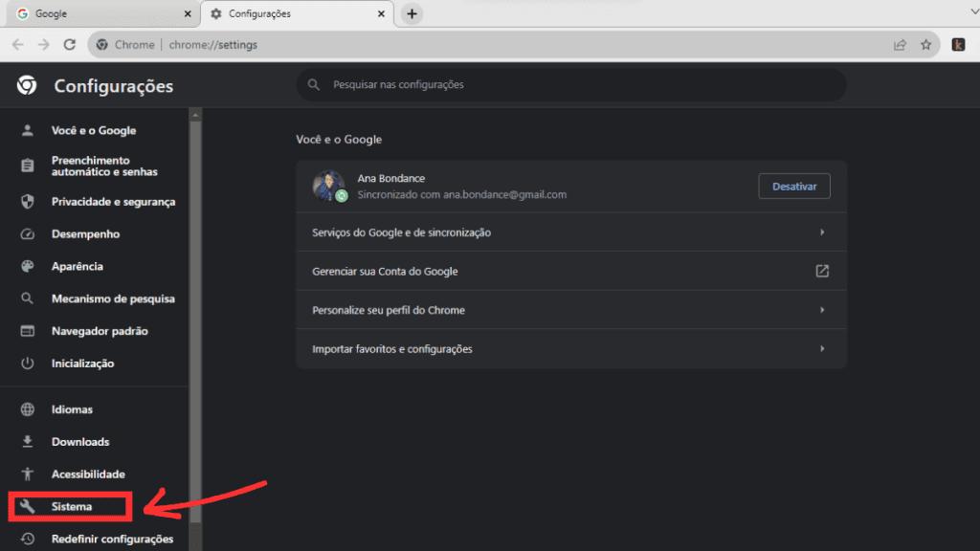Click the Pesquisar nas configurações search field
Screen dimensions: 980x551
click(570, 85)
